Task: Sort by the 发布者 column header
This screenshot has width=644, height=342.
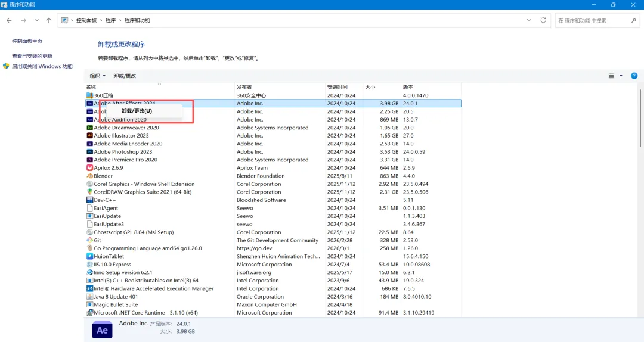Action: click(x=280, y=87)
